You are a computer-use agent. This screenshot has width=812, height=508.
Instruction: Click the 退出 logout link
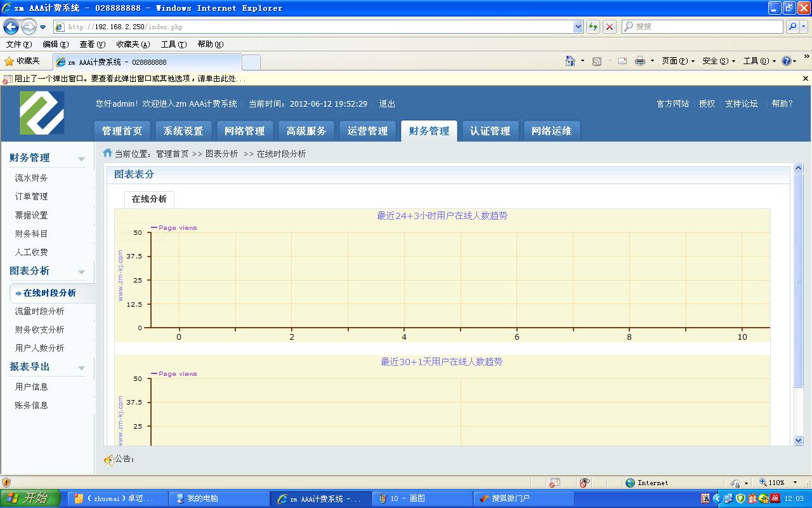[387, 104]
